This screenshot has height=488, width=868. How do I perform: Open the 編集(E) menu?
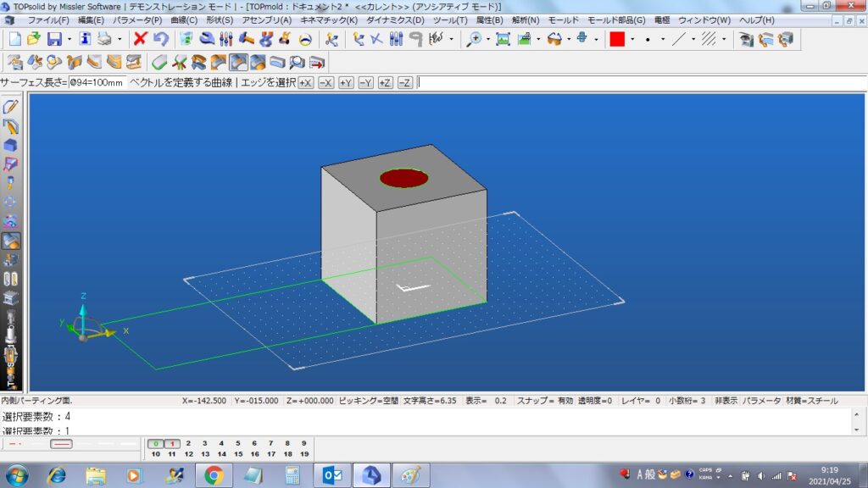tap(91, 20)
